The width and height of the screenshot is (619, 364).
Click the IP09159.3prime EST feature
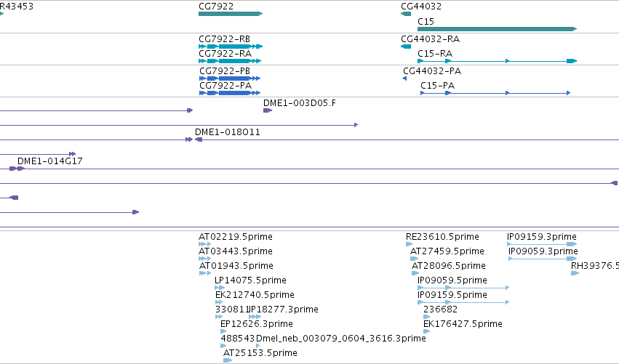point(542,244)
